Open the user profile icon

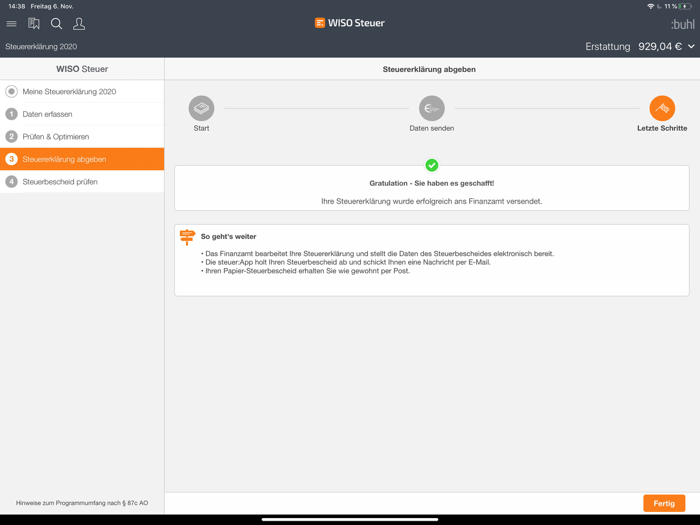tap(79, 24)
